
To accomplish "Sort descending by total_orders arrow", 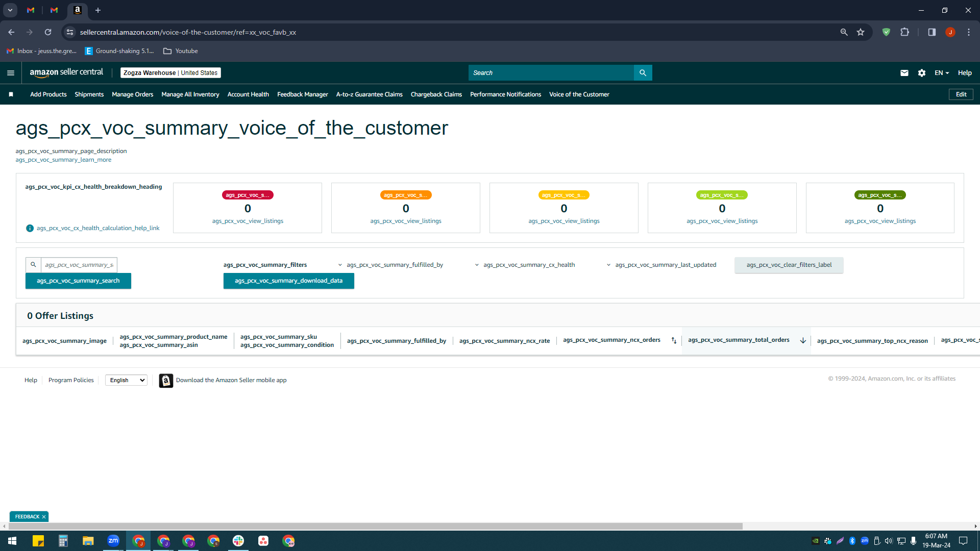I will 802,340.
